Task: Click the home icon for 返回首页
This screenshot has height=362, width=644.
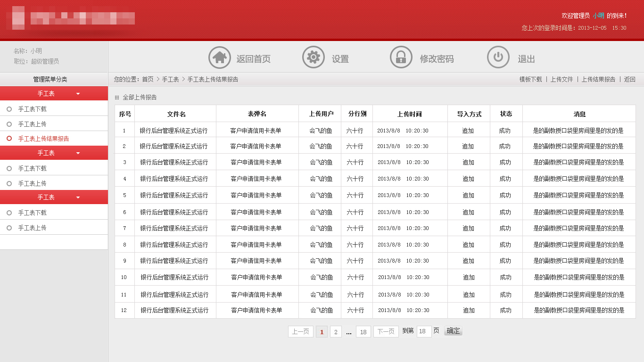Action: pyautogui.click(x=220, y=58)
